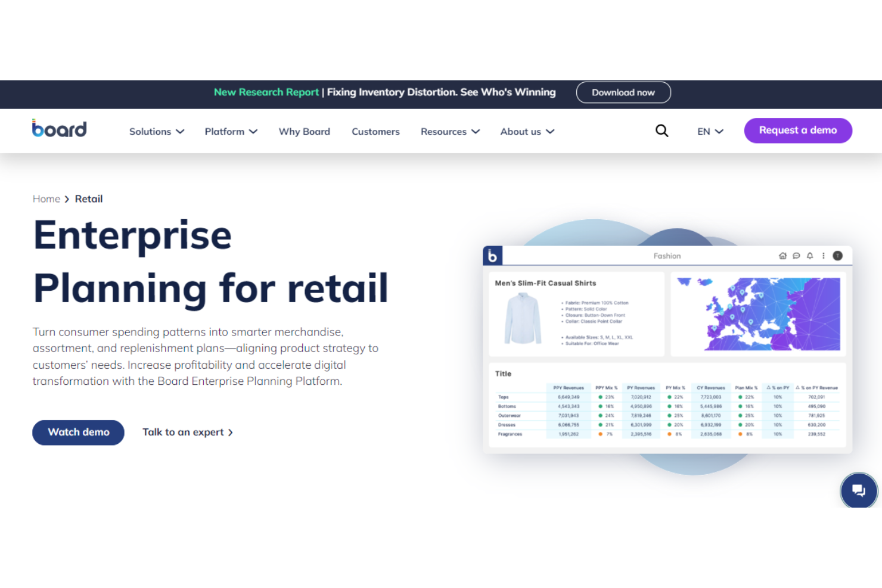882x588 pixels.
Task: Expand the Resources menu
Action: tap(450, 132)
